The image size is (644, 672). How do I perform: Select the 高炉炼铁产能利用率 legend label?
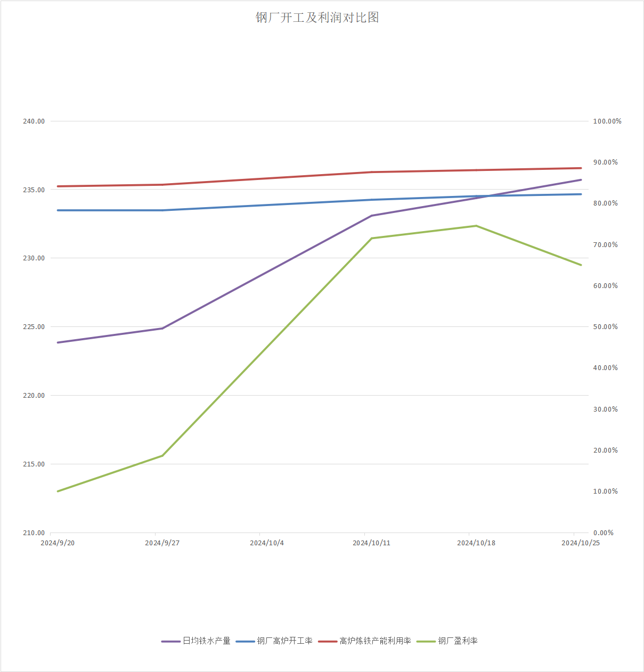[x=376, y=641]
